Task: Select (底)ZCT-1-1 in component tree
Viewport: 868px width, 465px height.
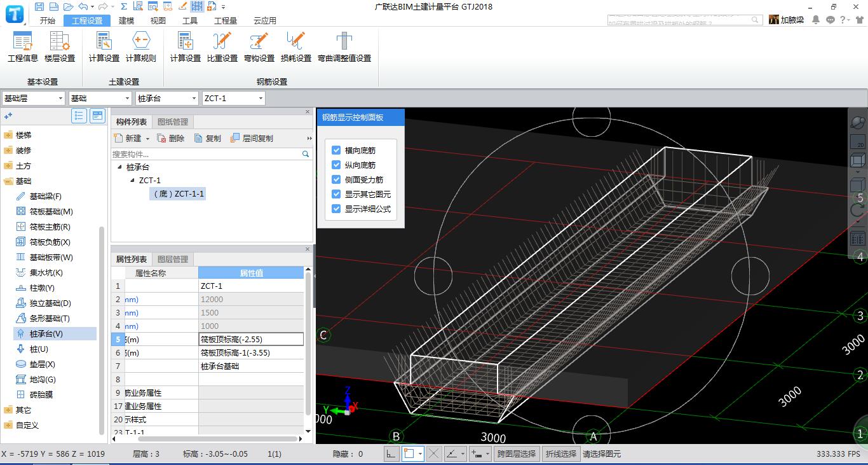Action: point(179,194)
